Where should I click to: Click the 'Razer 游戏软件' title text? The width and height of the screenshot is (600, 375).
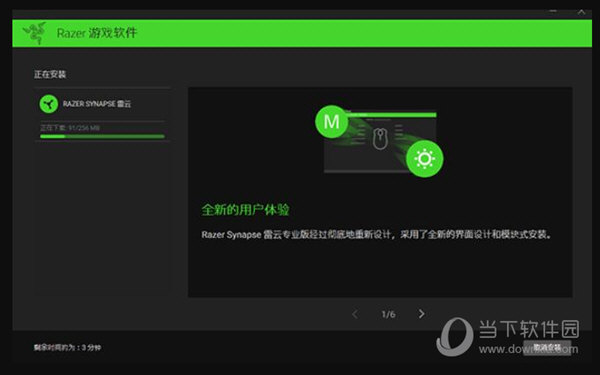pyautogui.click(x=97, y=33)
